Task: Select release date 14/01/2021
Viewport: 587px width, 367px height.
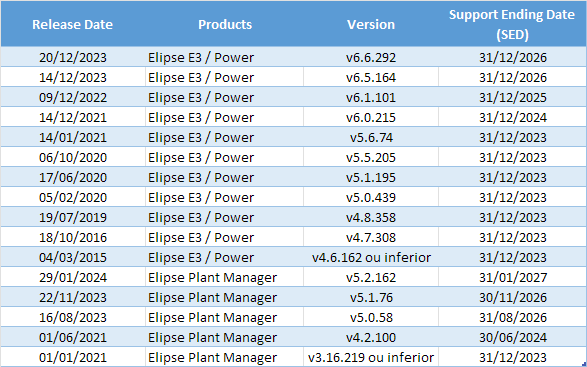Action: 73,137
